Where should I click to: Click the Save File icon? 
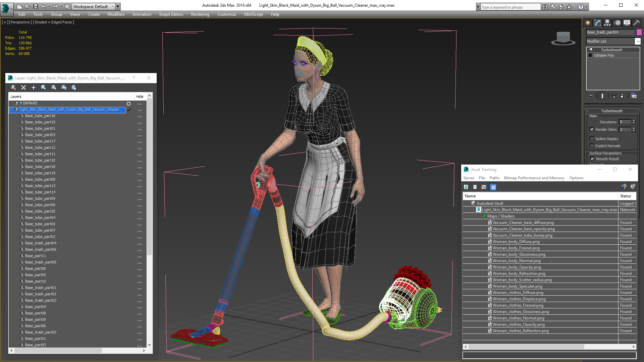coord(35,6)
